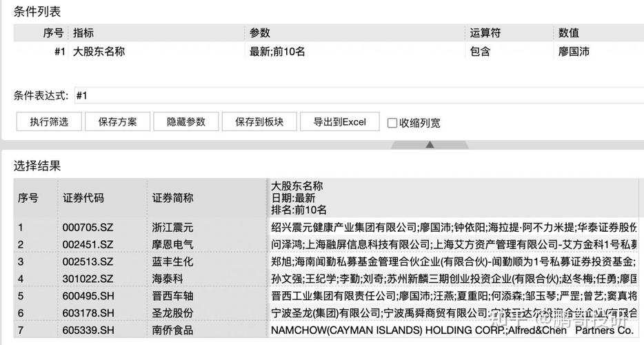The width and height of the screenshot is (644, 345).
Task: Click the 包含 operator cell
Action: click(480, 51)
